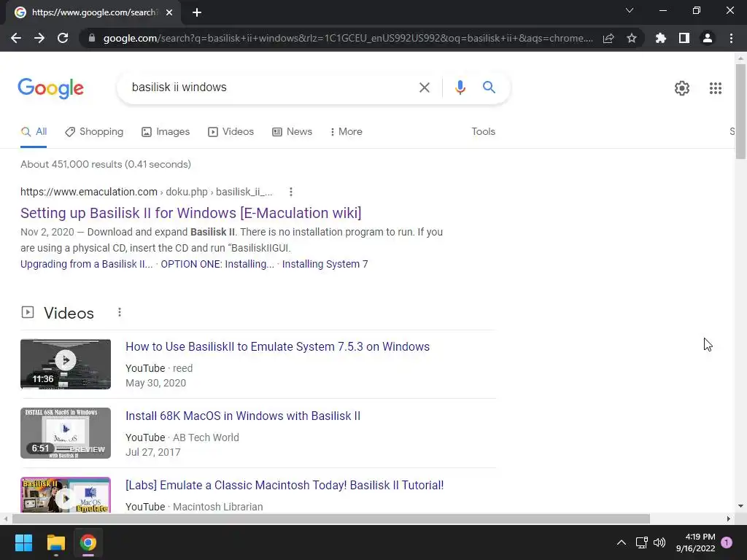Show hidden system tray icons
The image size is (747, 560).
pyautogui.click(x=622, y=542)
